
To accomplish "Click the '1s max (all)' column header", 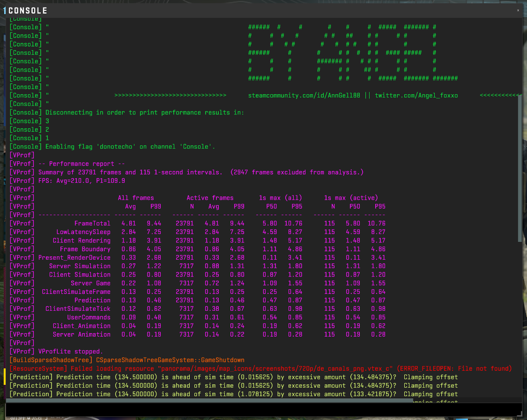I will (280, 198).
